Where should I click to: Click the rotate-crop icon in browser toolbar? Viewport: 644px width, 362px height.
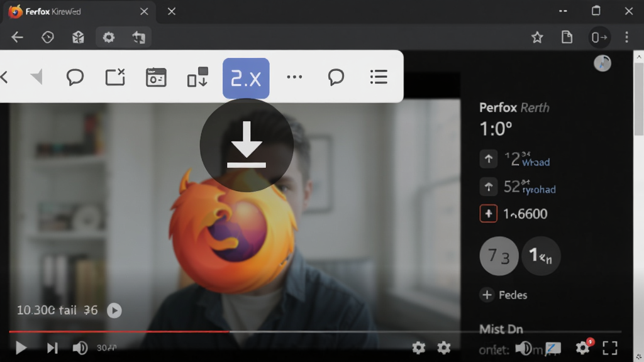139,37
